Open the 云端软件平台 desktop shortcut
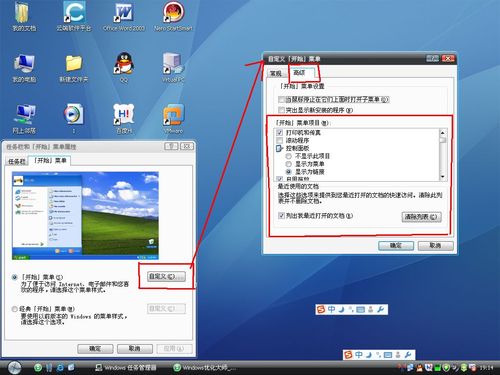This screenshot has width=500, height=375. coord(74,16)
